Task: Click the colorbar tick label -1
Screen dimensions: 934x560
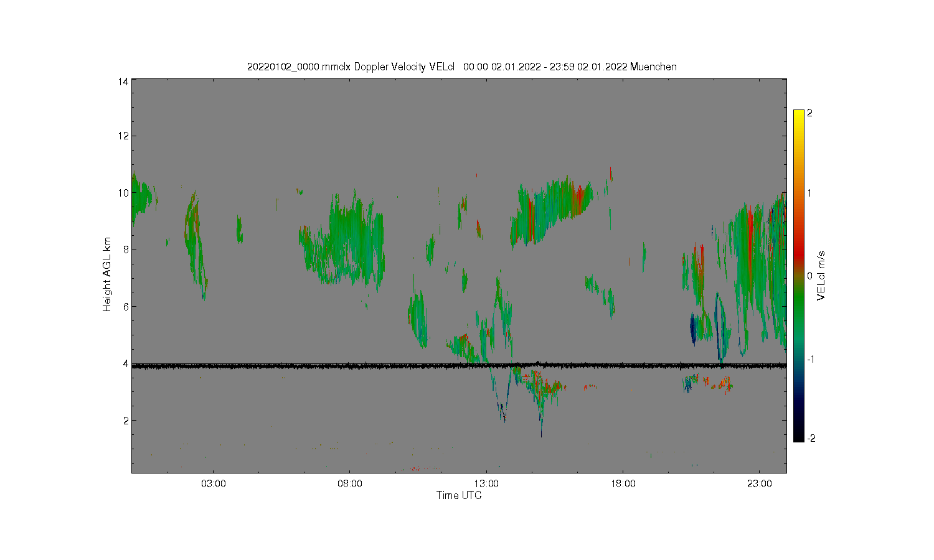Action: coord(811,360)
